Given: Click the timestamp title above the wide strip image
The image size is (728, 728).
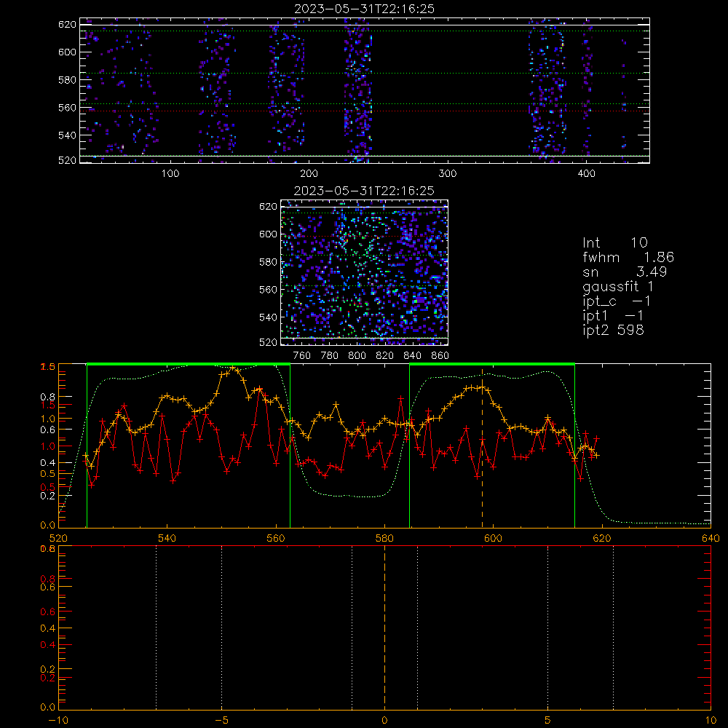Looking at the screenshot, I should (x=364, y=9).
